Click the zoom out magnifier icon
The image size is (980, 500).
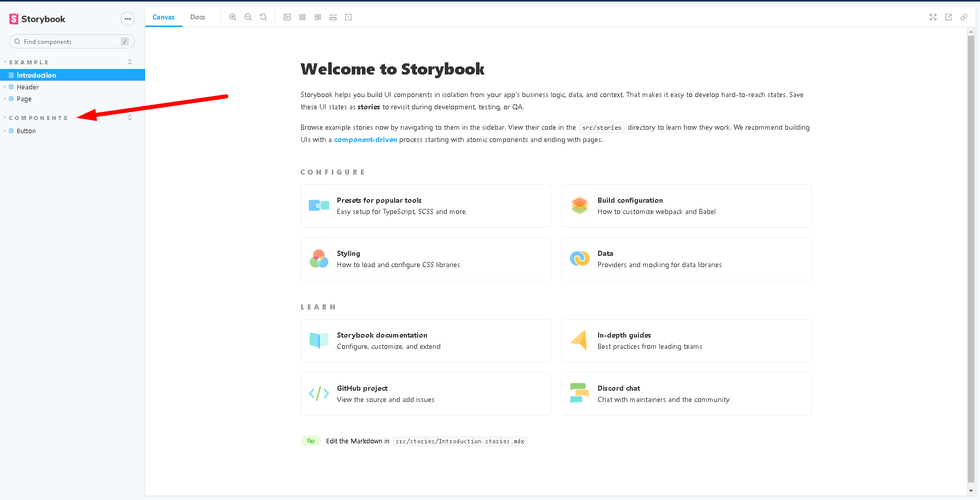(248, 17)
